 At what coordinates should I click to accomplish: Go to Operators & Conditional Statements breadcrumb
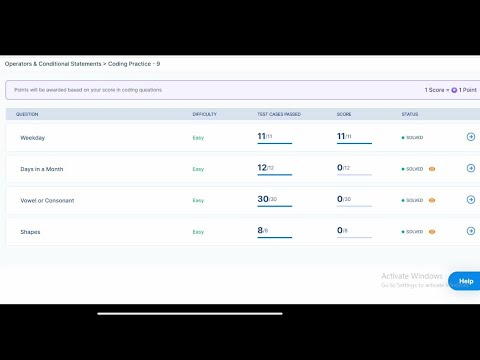53,64
